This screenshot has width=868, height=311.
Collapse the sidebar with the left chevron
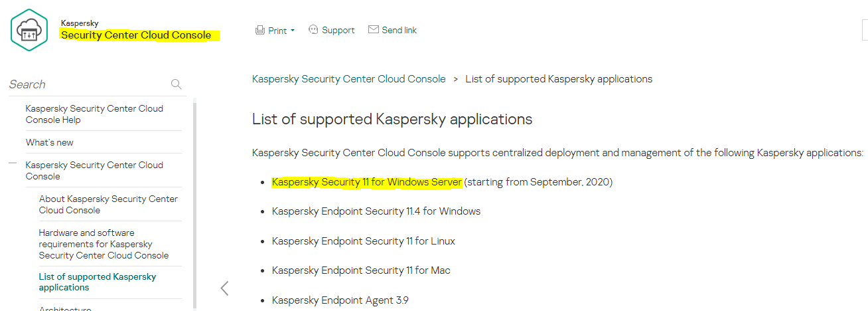pos(224,288)
